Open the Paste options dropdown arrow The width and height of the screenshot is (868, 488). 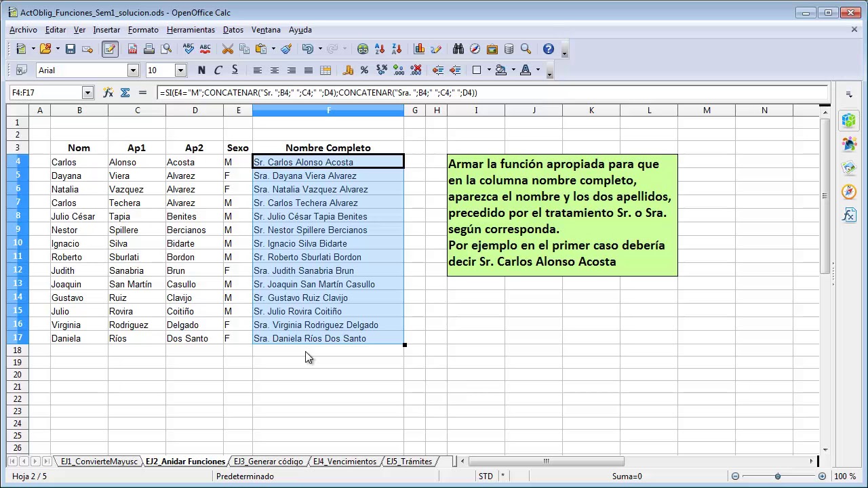(x=273, y=49)
